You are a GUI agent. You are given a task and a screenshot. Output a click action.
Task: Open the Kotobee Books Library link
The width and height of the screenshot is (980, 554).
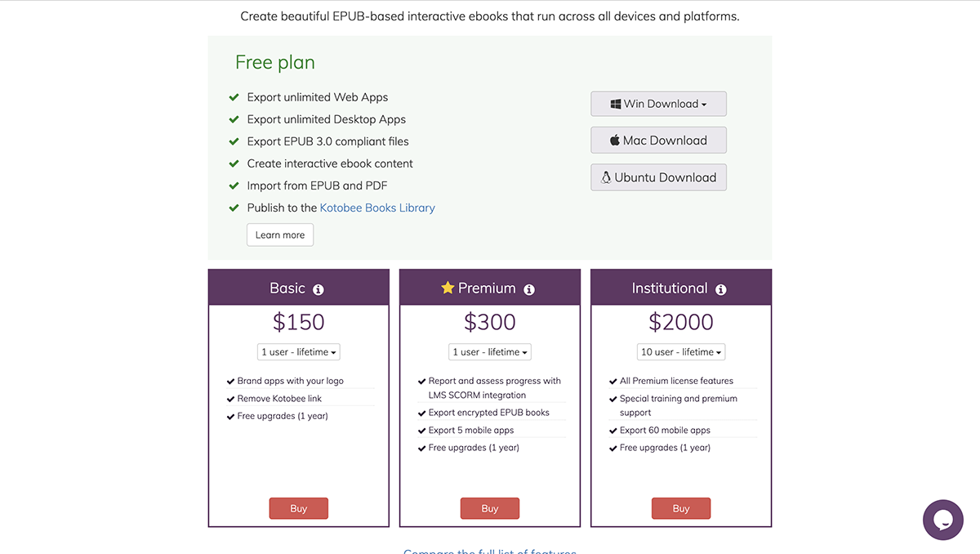(x=377, y=208)
